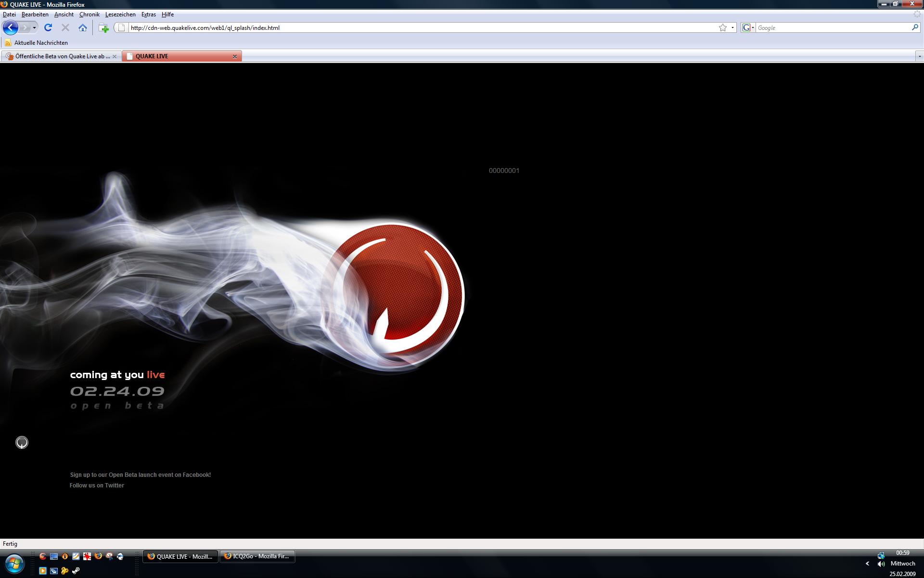924x578 pixels.
Task: Go to the browser home page
Action: [83, 27]
